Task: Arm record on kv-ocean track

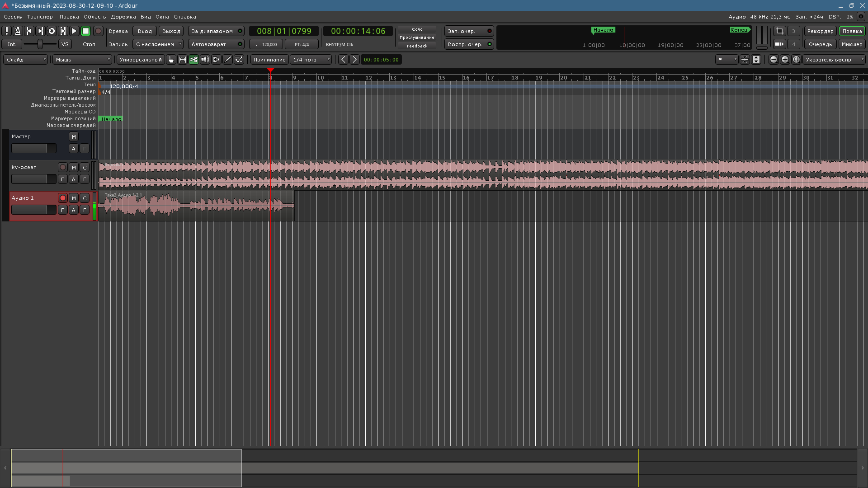Action: 63,167
